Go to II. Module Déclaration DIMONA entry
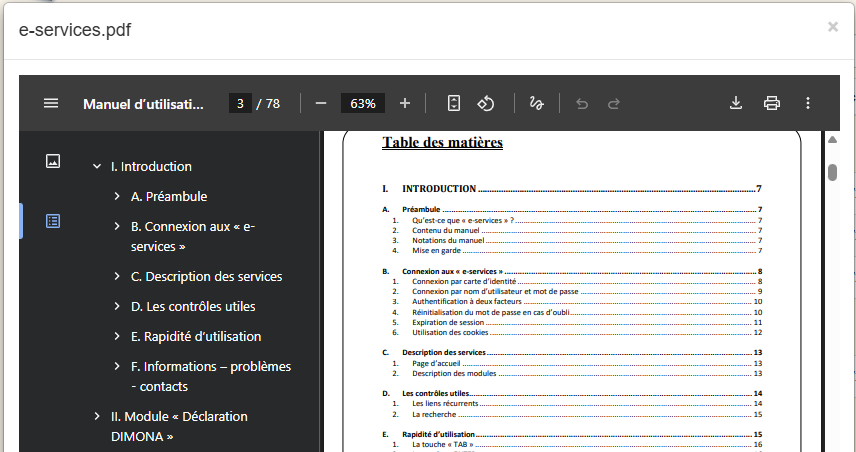The width and height of the screenshot is (856, 452). pyautogui.click(x=179, y=426)
